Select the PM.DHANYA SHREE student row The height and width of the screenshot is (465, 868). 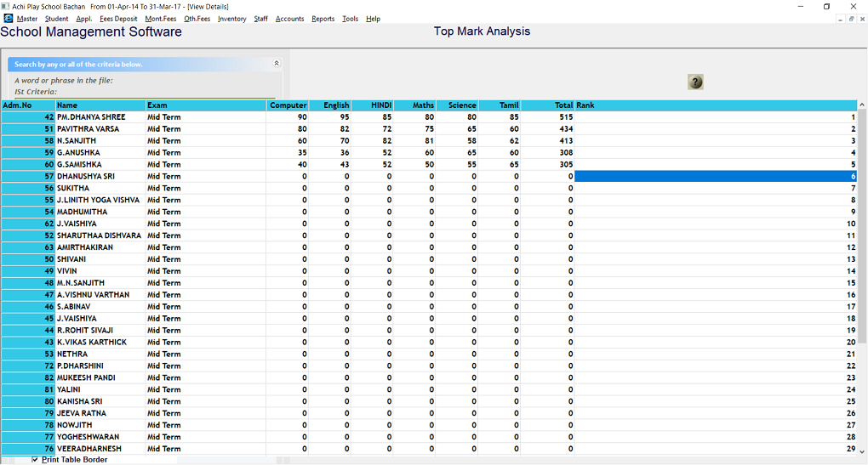[91, 117]
